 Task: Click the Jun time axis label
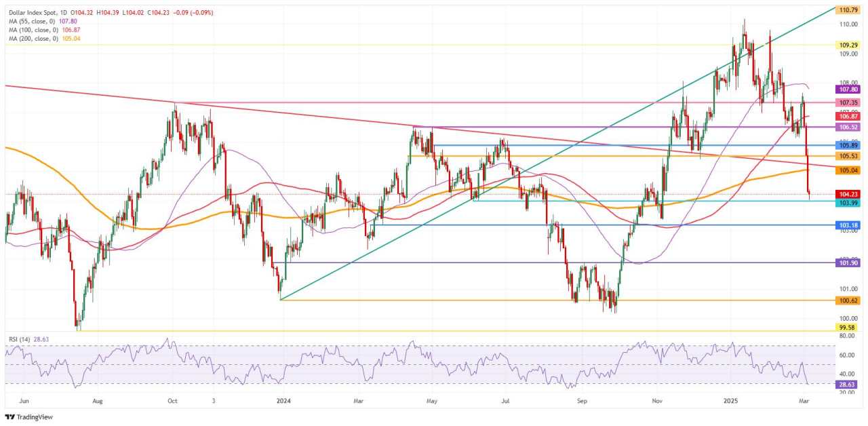click(24, 401)
